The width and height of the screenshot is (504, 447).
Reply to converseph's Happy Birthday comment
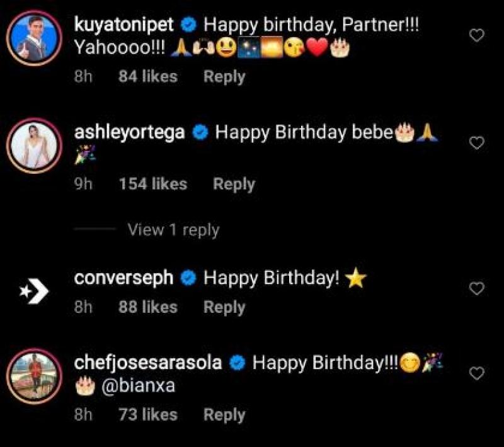click(224, 307)
